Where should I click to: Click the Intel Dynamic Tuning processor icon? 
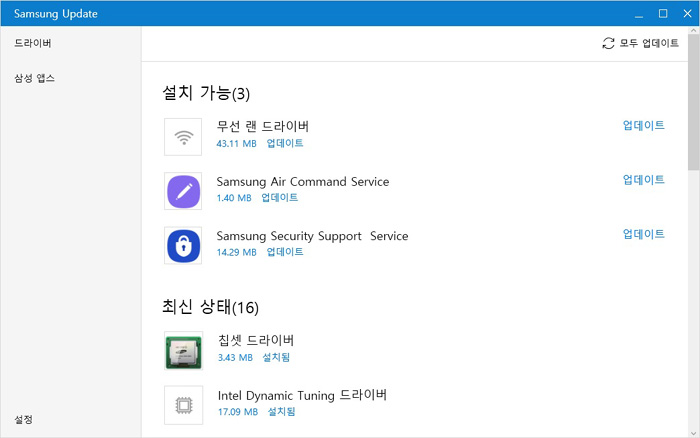[x=183, y=405]
